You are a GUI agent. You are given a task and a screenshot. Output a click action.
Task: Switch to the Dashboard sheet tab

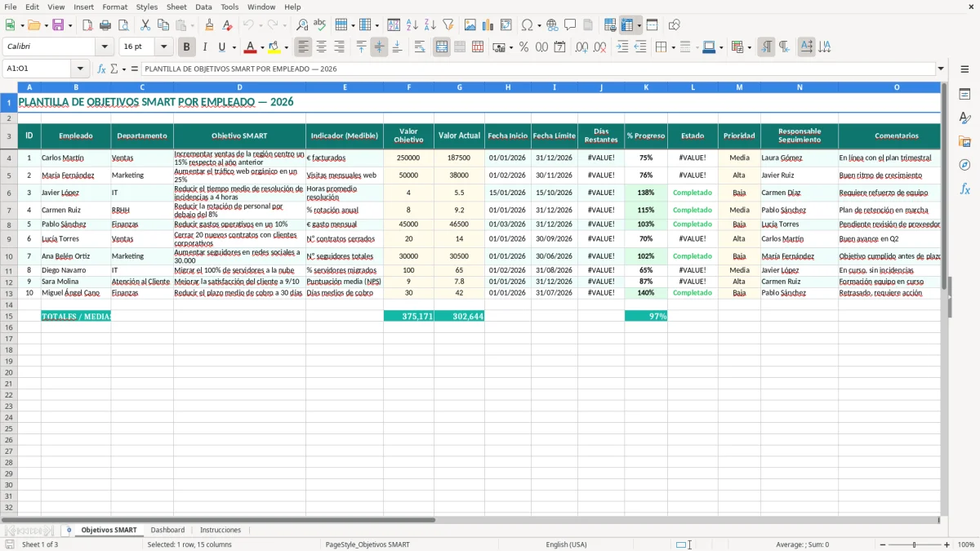pos(167,530)
